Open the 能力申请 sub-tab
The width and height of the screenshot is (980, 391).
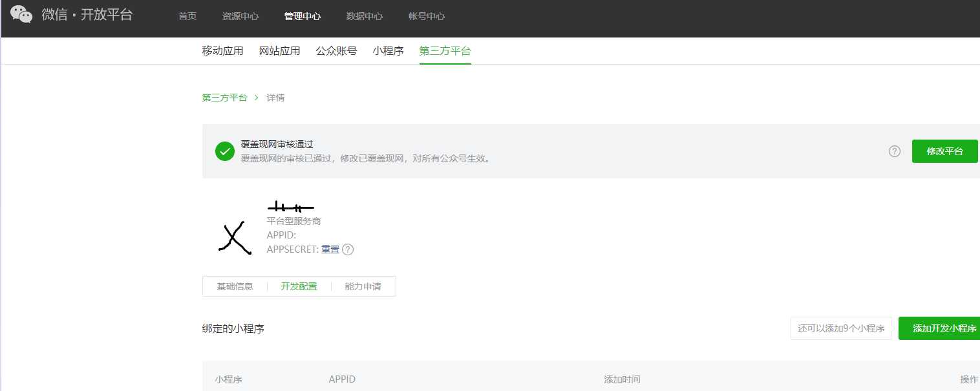click(363, 286)
